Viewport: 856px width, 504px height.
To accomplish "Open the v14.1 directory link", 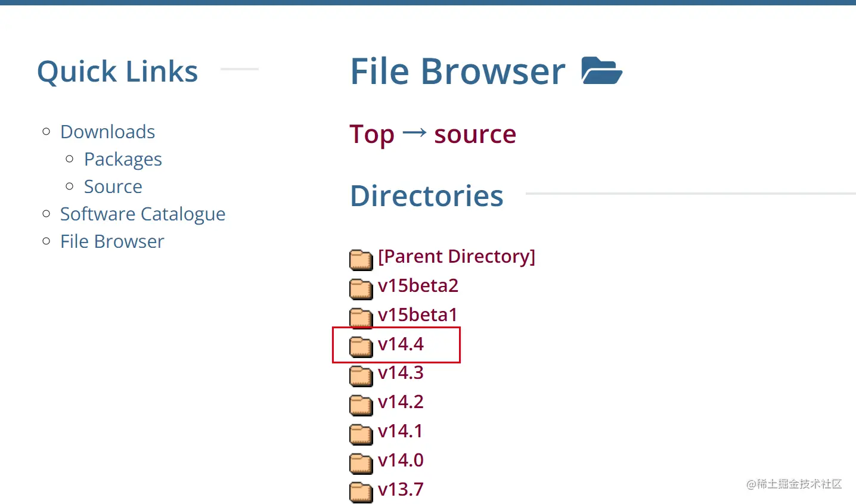I will pos(401,431).
